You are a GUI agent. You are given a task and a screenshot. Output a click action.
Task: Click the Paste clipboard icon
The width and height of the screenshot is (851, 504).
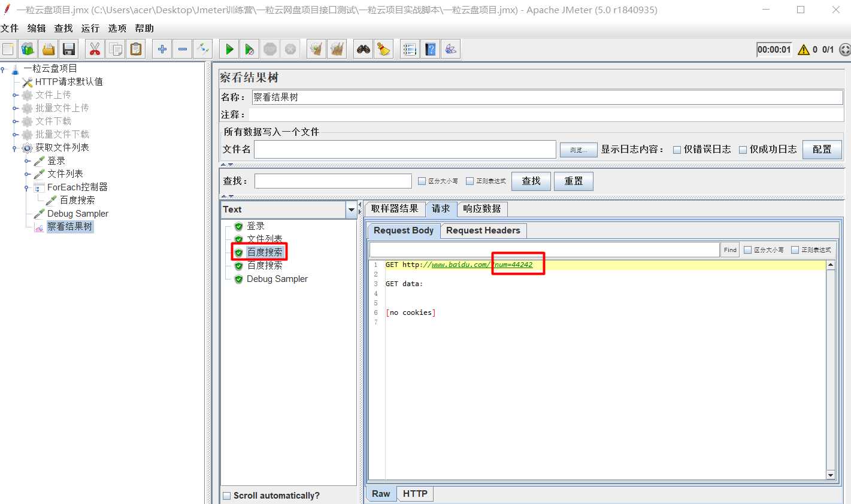pos(137,49)
